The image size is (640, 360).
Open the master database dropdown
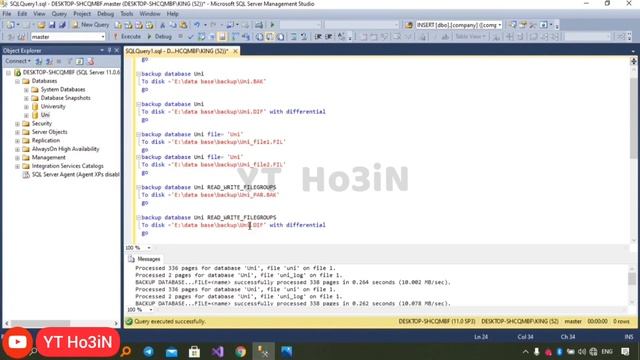[x=68, y=37]
